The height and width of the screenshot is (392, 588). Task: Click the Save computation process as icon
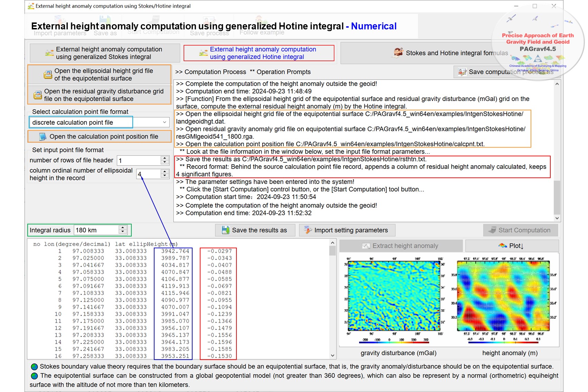point(462,72)
